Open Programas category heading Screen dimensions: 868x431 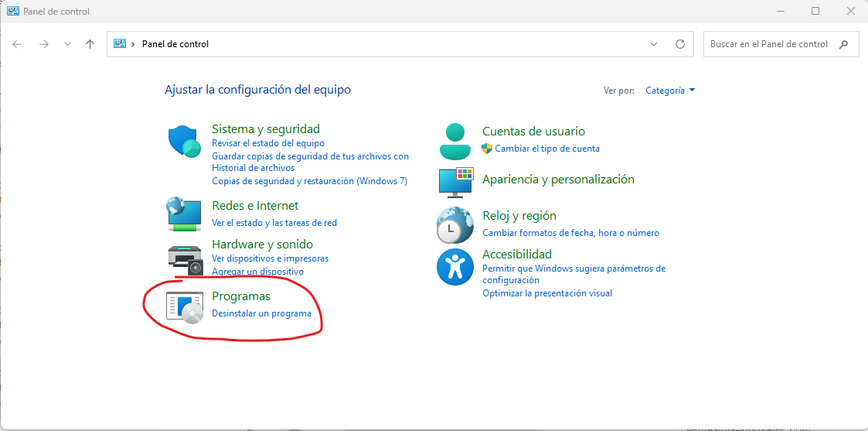pos(241,297)
